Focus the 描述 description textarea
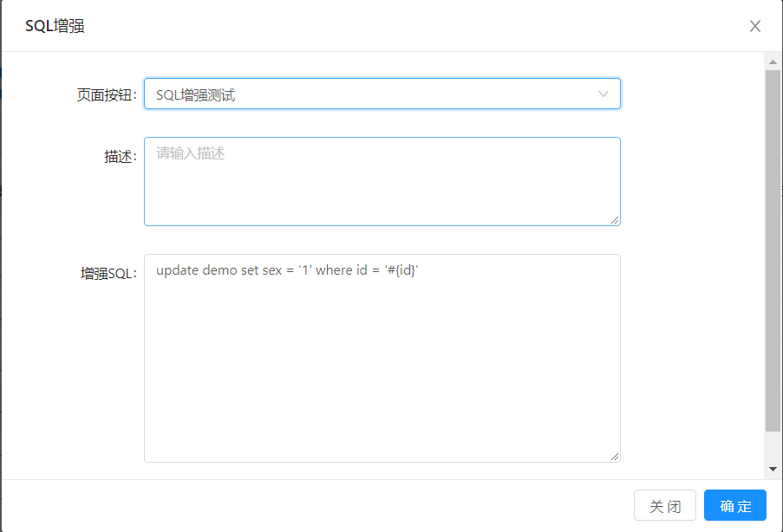 point(382,181)
